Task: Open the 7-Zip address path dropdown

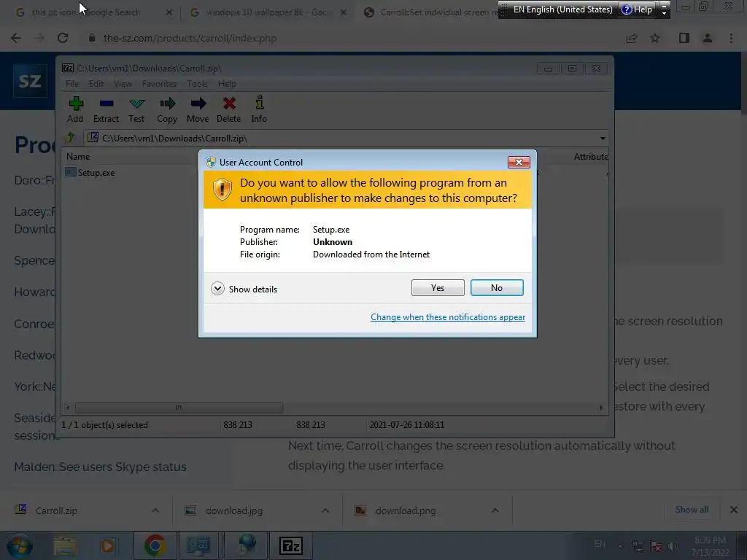Action: pos(603,139)
